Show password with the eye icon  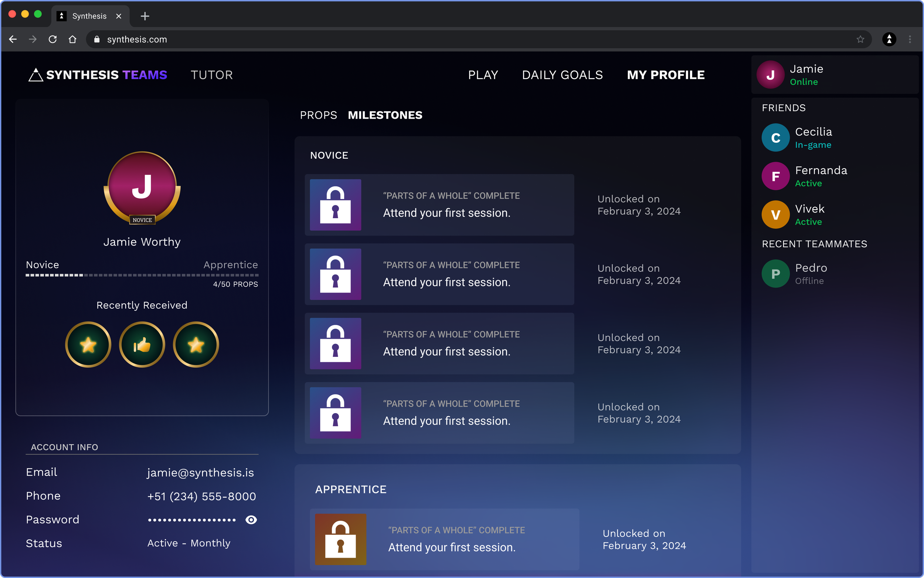click(251, 520)
